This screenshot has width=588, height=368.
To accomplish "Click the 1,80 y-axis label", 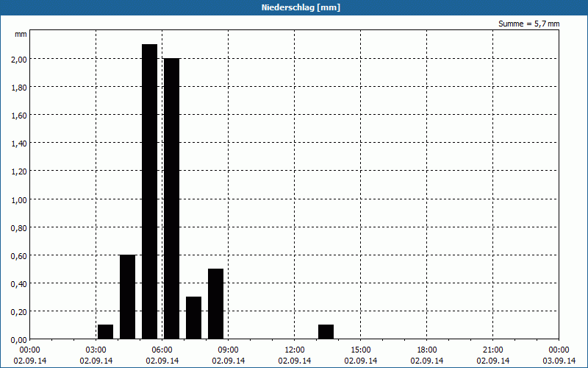I will (x=19, y=88).
